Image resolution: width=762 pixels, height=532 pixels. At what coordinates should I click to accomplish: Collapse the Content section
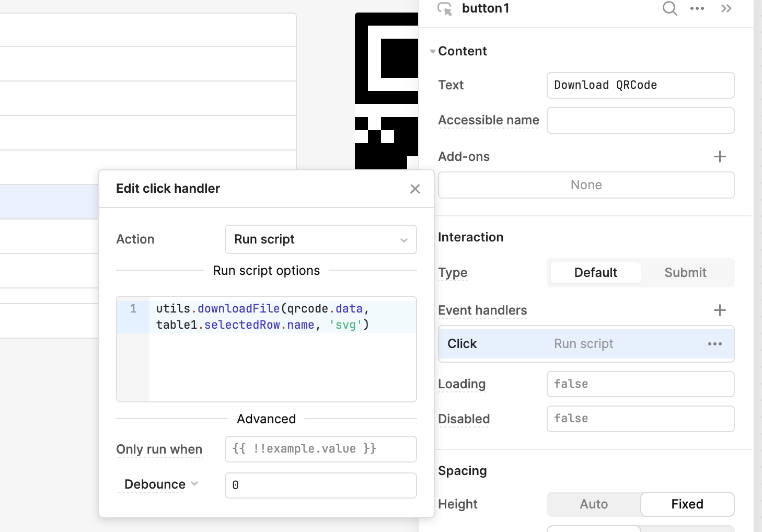tap(433, 51)
